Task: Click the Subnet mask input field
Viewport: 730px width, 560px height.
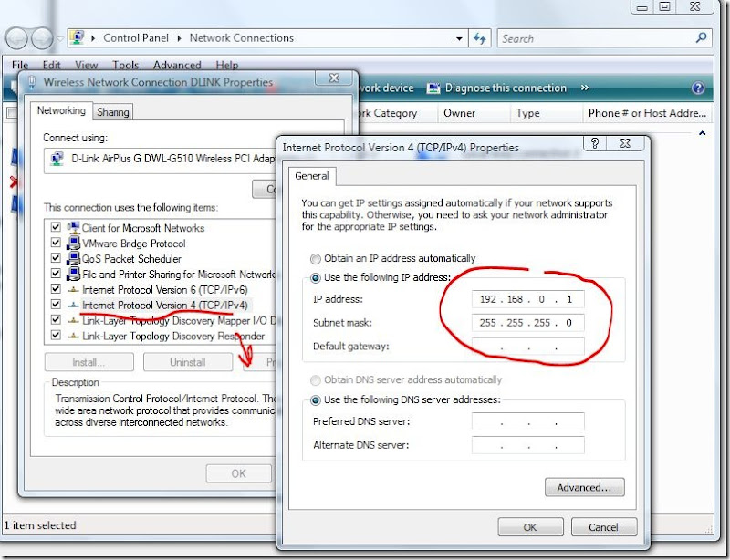Action: point(528,322)
